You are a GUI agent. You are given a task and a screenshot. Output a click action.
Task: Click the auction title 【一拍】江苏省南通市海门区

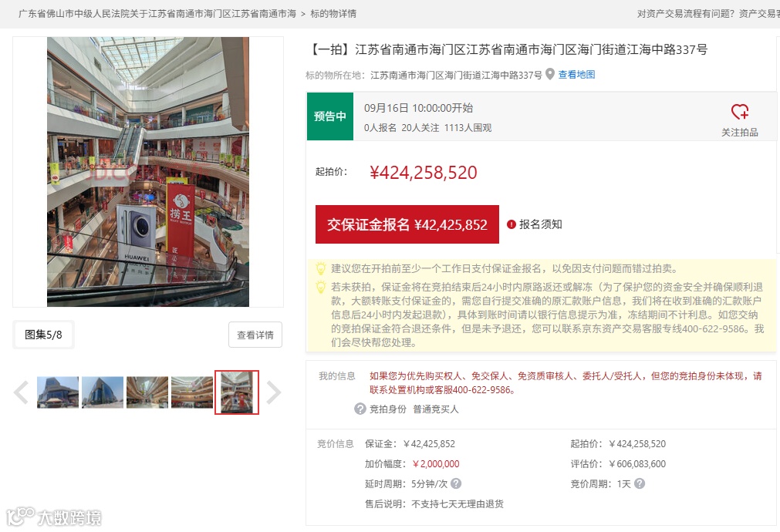coord(508,49)
